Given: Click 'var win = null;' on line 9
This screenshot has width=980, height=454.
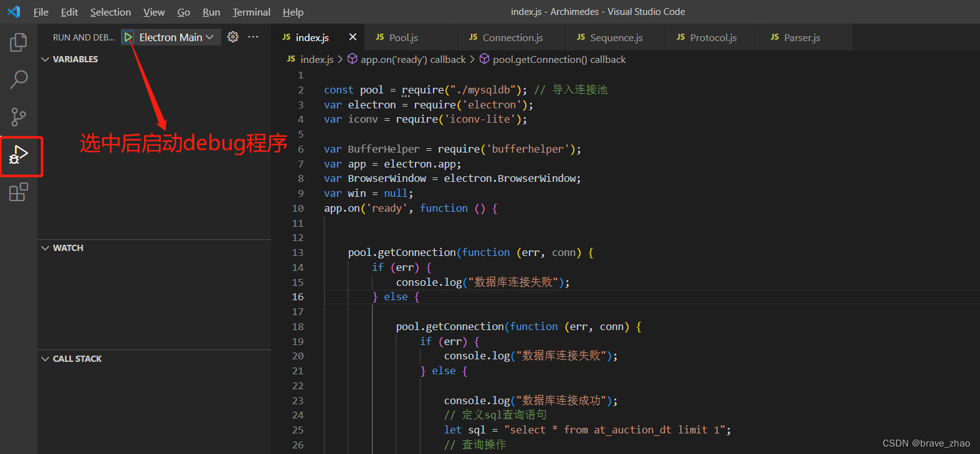Looking at the screenshot, I should (x=368, y=194).
